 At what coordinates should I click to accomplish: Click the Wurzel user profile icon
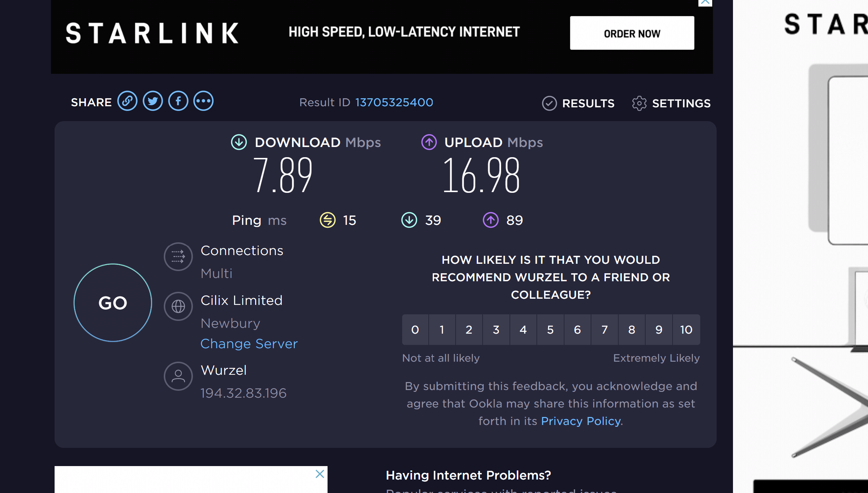[178, 376]
